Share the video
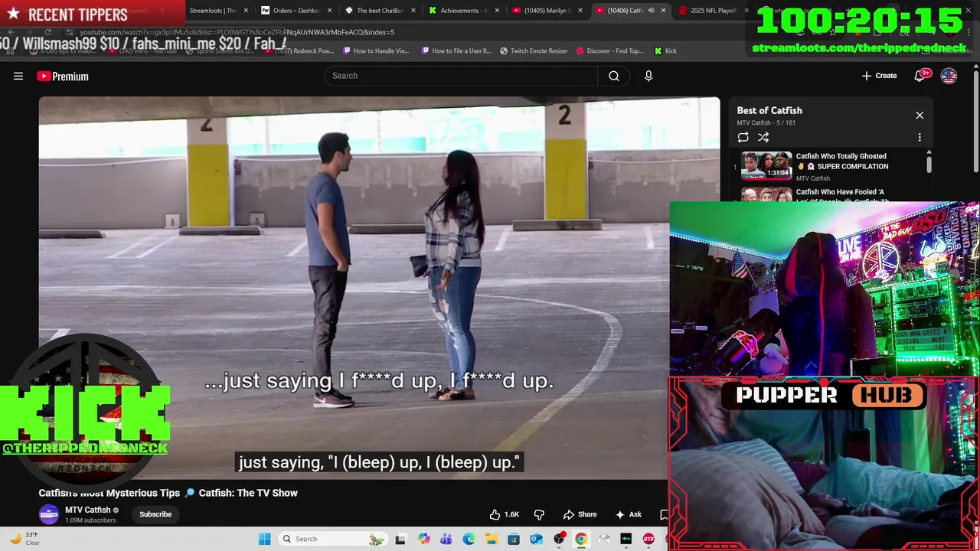The height and width of the screenshot is (551, 980). (580, 514)
